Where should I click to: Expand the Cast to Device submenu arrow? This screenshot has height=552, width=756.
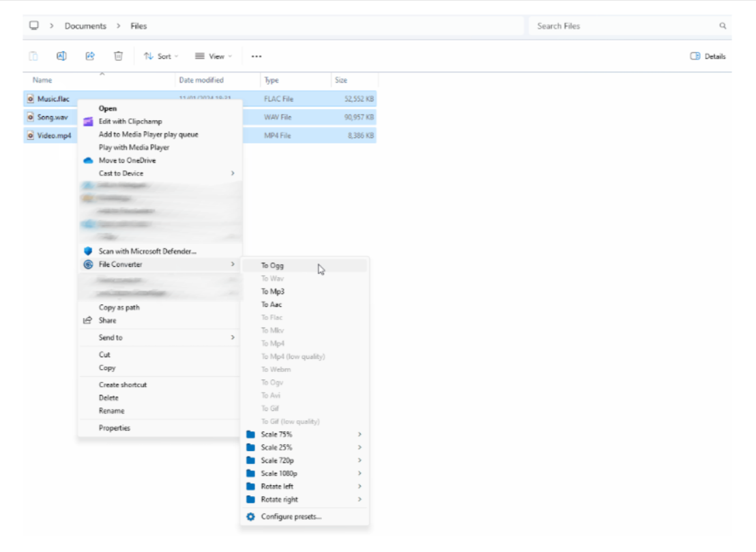pyautogui.click(x=233, y=173)
